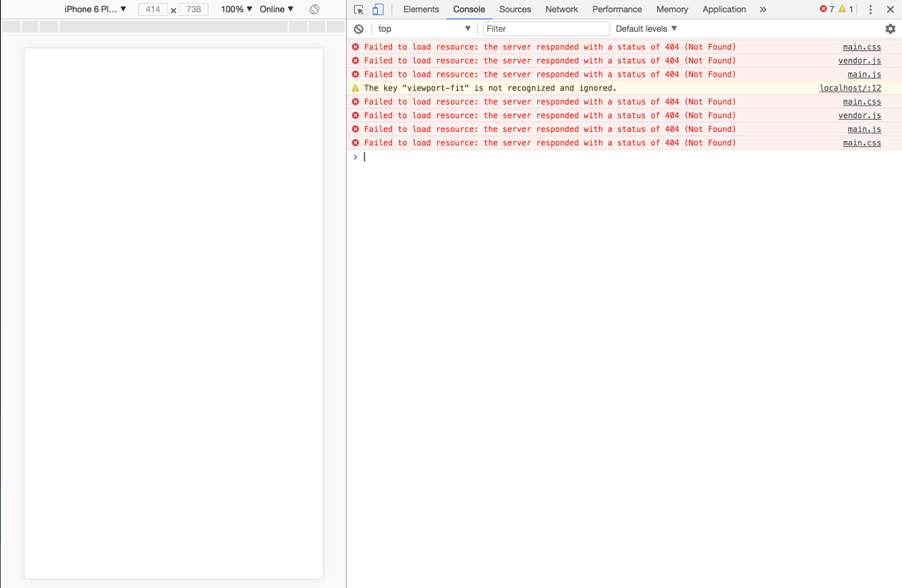This screenshot has width=902, height=588.
Task: Switch to the Memory tab
Action: point(672,9)
